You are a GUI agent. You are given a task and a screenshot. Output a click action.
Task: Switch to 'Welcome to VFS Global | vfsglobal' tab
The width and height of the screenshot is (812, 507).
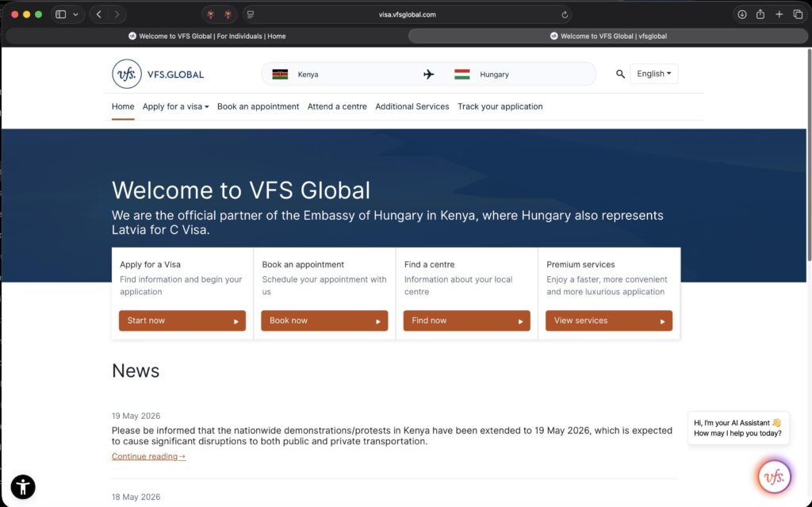(x=608, y=36)
